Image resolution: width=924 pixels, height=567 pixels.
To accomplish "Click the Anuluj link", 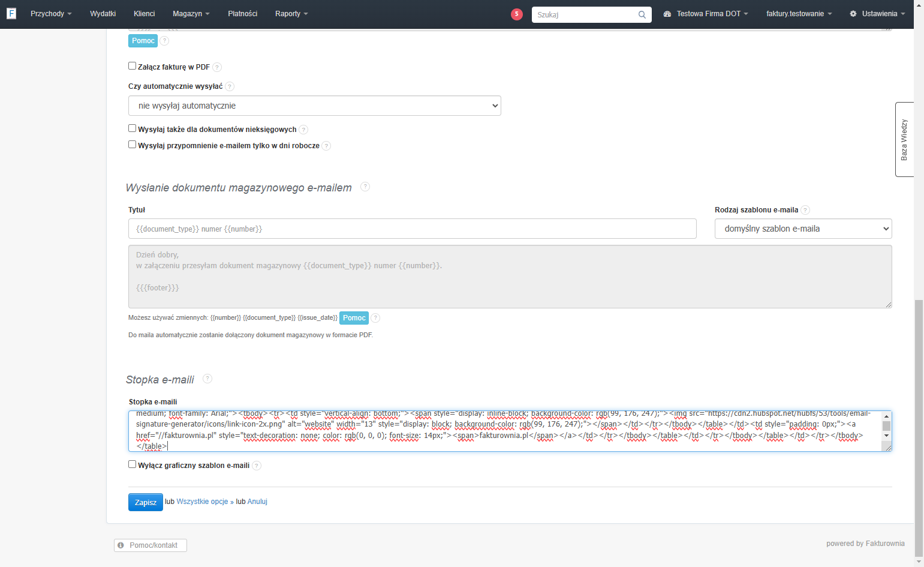I will 257,502.
